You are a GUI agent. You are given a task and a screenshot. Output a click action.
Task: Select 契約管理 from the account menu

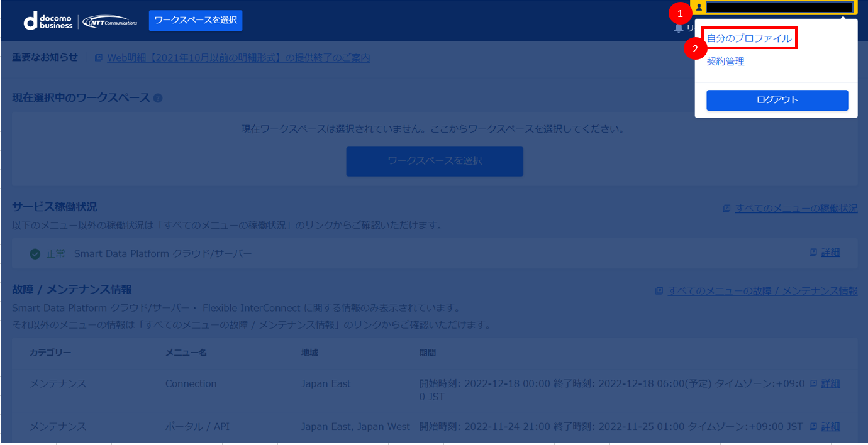pos(725,62)
